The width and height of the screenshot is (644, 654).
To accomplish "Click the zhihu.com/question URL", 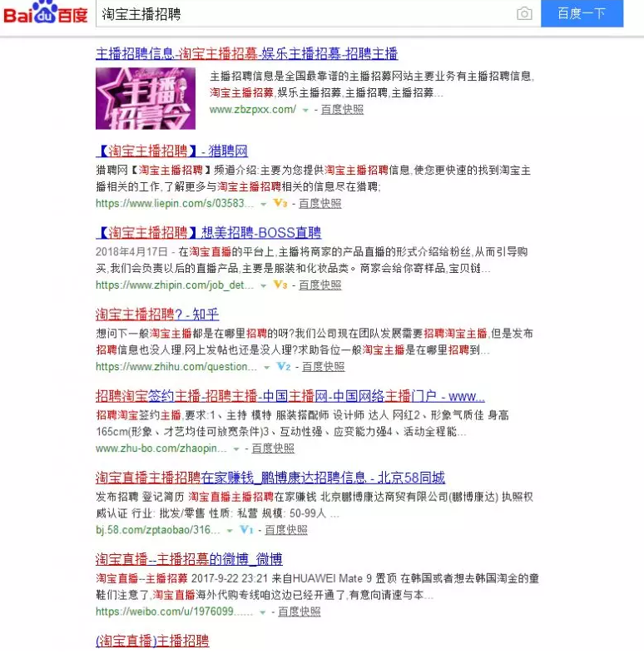I will [x=176, y=367].
